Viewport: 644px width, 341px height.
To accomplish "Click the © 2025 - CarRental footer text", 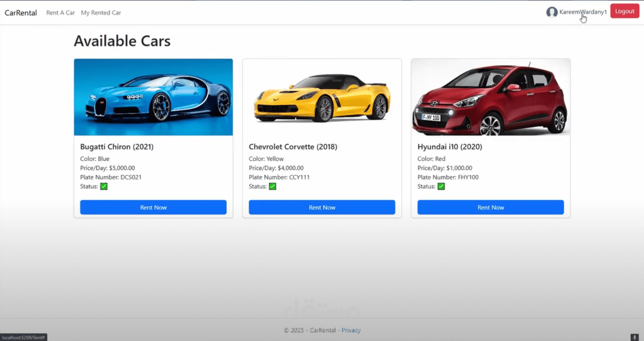I will [310, 330].
